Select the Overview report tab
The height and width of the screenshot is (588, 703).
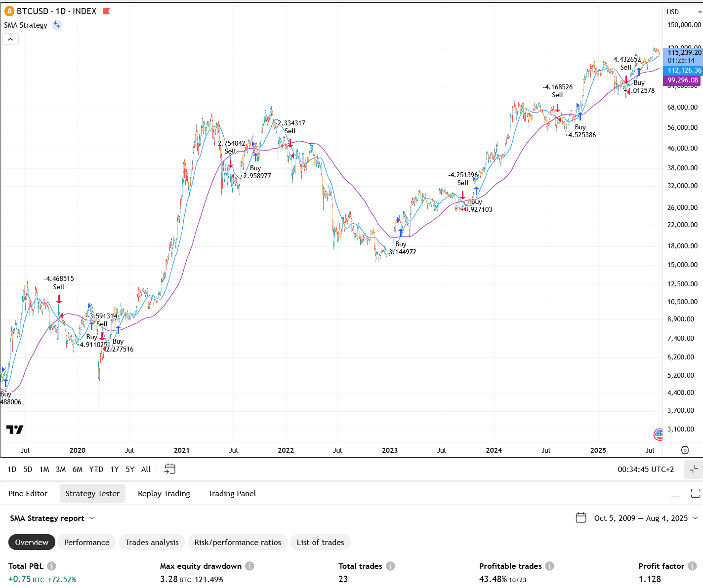click(32, 542)
